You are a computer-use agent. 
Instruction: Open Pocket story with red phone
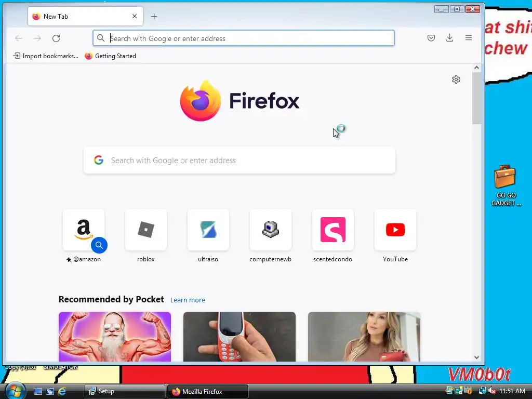240,337
